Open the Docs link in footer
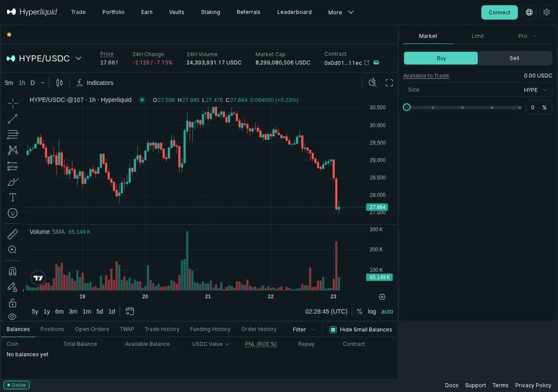Image resolution: width=558 pixels, height=392 pixels. click(451, 385)
